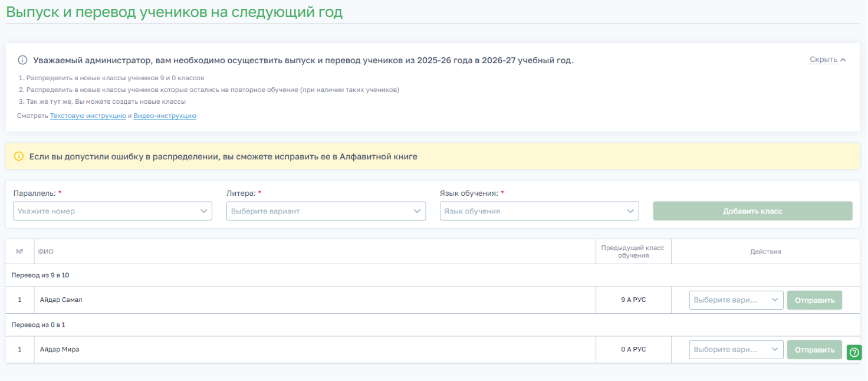The height and width of the screenshot is (381, 868).
Task: Open class dropdown for Айдар Самал
Action: coord(737,300)
